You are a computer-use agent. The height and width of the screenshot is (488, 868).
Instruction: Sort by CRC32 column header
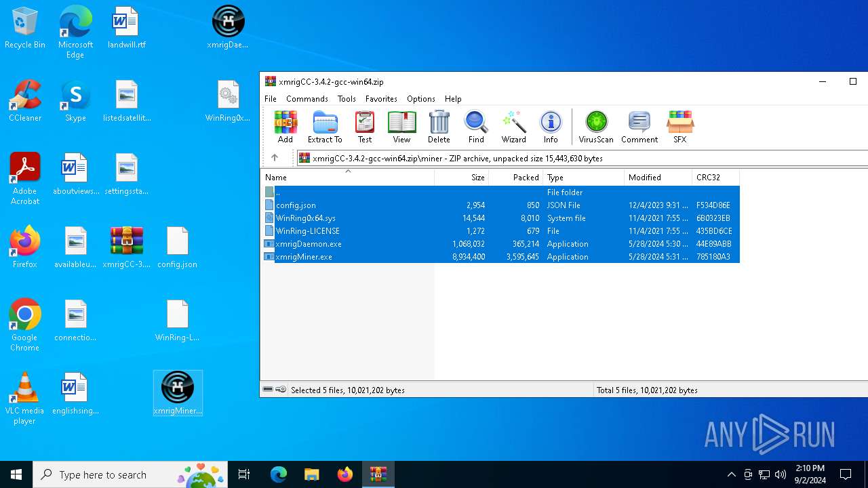click(x=715, y=178)
